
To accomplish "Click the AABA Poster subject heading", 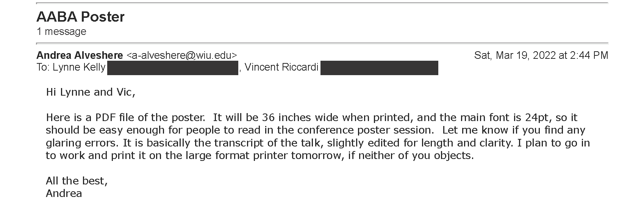I will point(80,17).
